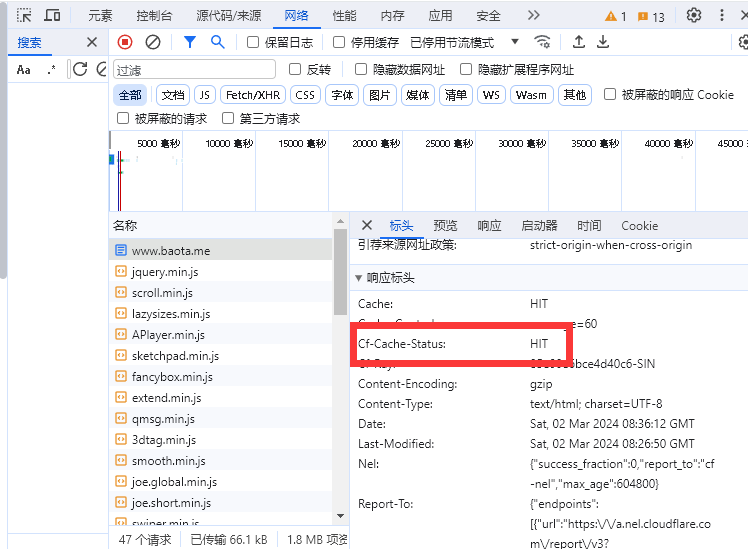Clear the network log icon
The width and height of the screenshot is (748, 549).
(153, 42)
